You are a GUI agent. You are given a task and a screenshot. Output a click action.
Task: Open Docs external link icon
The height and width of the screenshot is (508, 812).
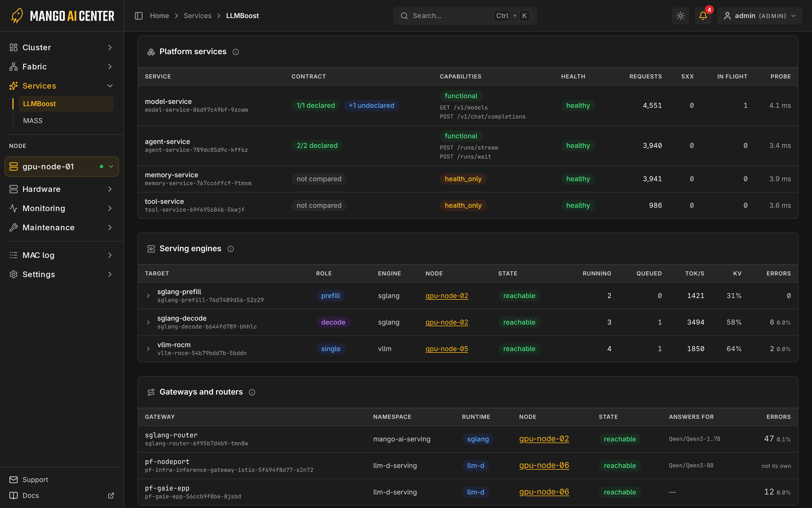tap(111, 495)
